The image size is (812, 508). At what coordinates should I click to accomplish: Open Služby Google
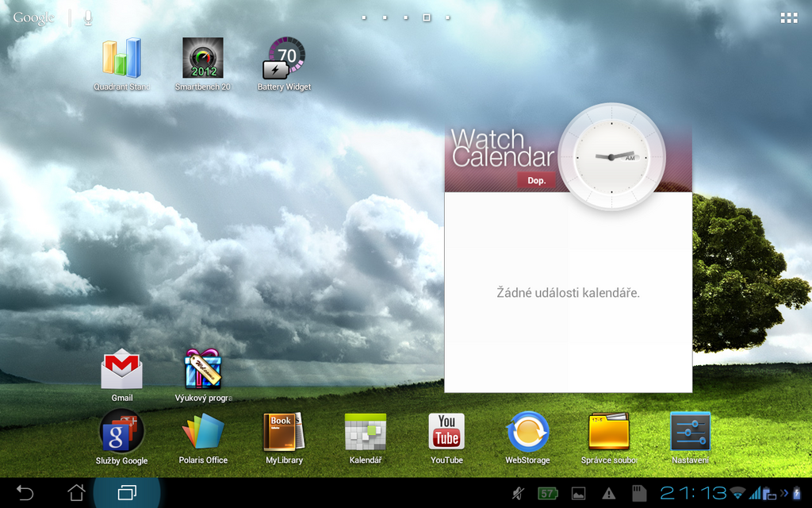click(121, 431)
